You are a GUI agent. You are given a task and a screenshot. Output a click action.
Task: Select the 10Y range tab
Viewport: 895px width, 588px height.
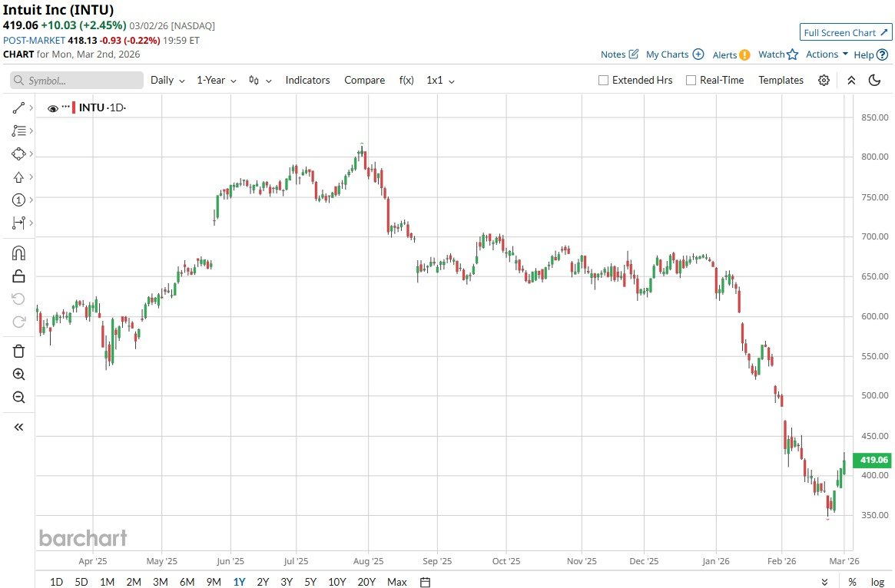coord(336,582)
